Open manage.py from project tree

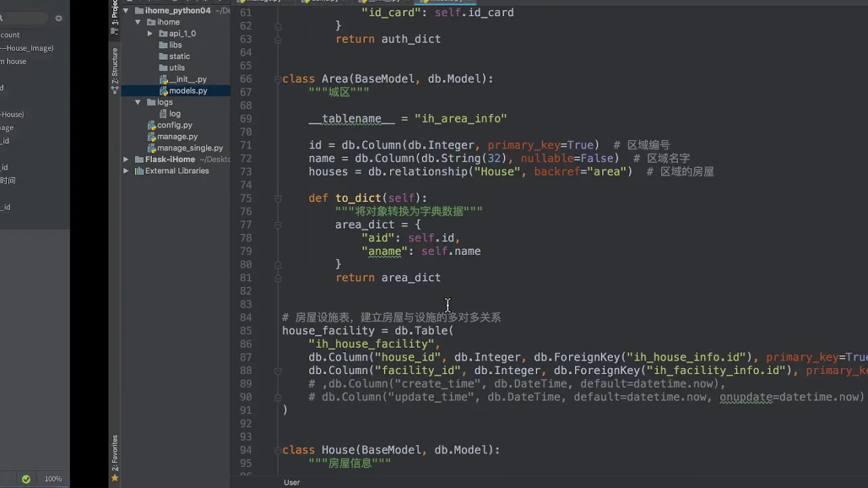(177, 137)
